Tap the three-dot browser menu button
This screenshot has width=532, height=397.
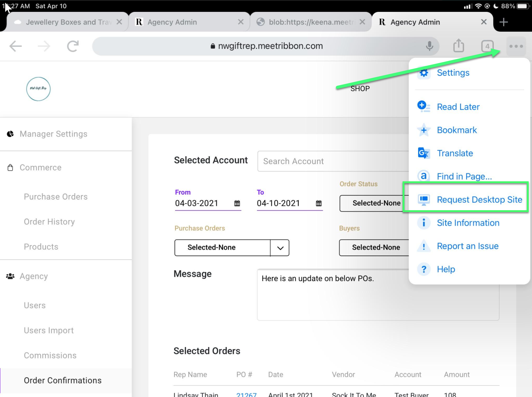(x=516, y=46)
